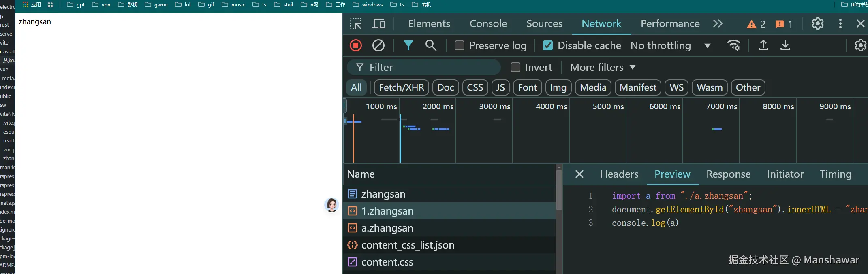Open the game bookmark folder
This screenshot has height=274, width=868.
(x=156, y=5)
